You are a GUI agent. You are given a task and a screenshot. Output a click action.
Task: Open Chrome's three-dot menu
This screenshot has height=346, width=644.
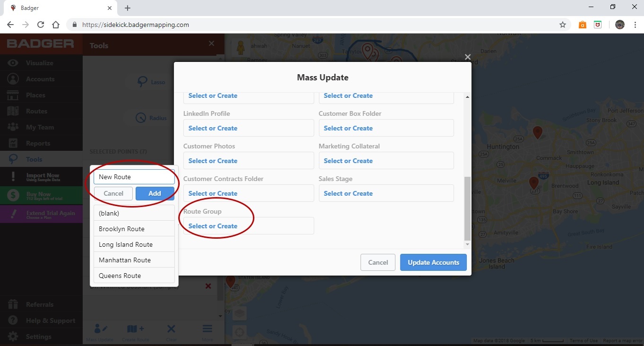pyautogui.click(x=635, y=25)
